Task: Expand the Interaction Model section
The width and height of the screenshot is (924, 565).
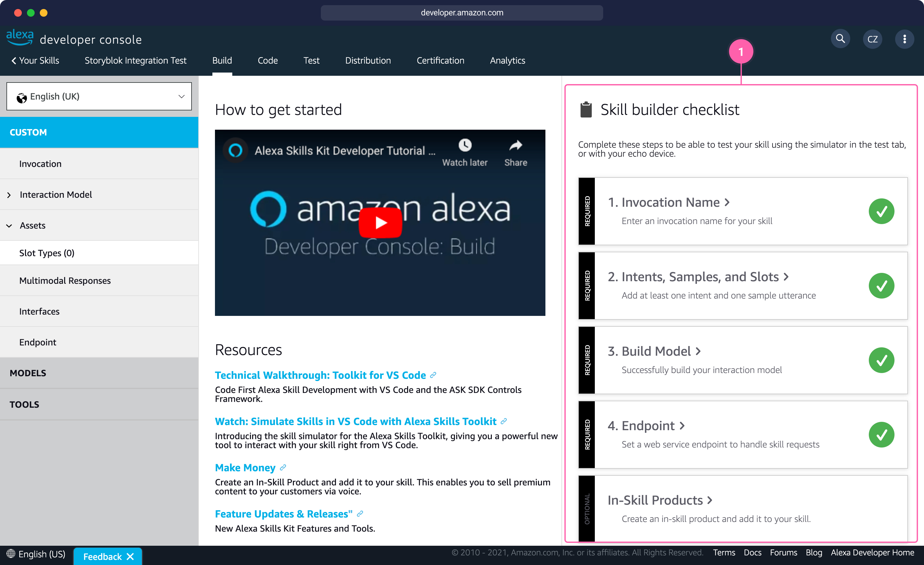Action: [99, 194]
